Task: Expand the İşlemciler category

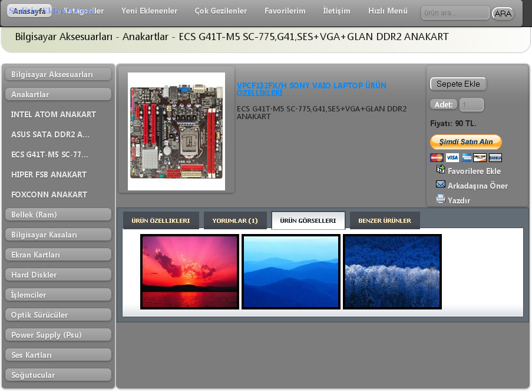Action: click(58, 295)
